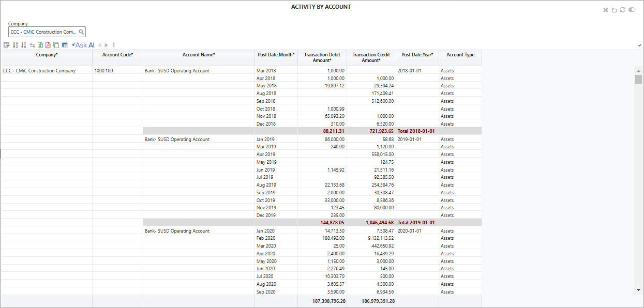Viewport: 644px width, 308px height.
Task: Click the vertical scrollbar thumb
Action: point(638,79)
